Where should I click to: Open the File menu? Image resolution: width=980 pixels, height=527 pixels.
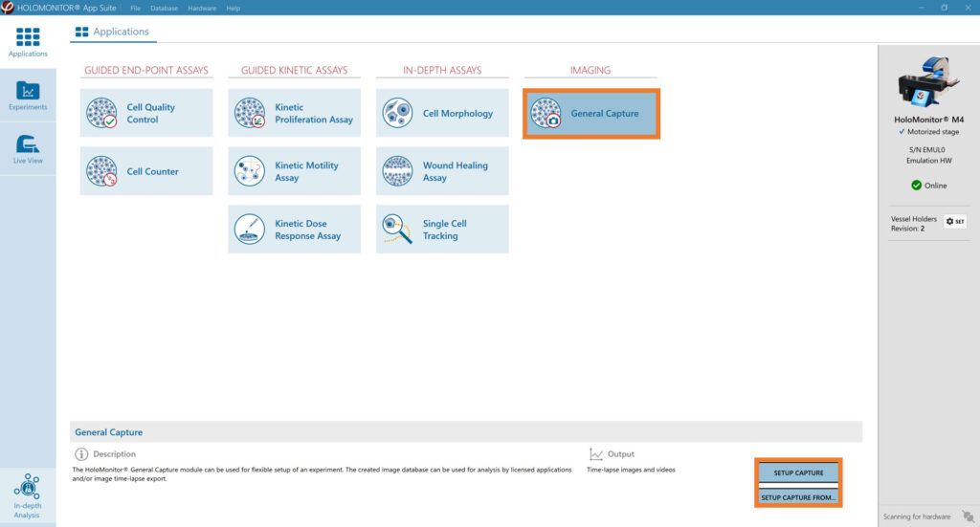click(x=135, y=8)
